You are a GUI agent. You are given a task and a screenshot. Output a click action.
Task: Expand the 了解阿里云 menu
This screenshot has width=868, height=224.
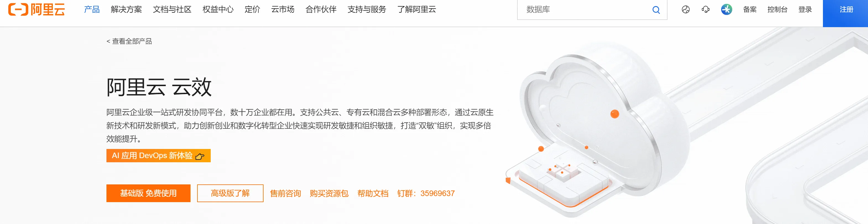pyautogui.click(x=416, y=9)
